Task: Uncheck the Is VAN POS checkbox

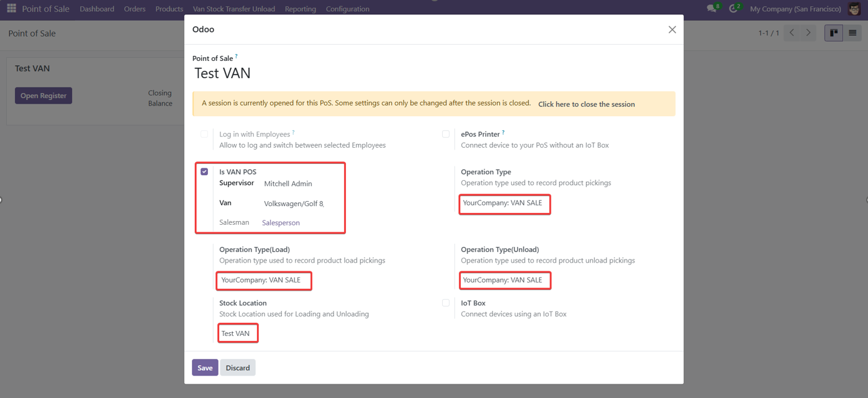Action: pos(204,171)
